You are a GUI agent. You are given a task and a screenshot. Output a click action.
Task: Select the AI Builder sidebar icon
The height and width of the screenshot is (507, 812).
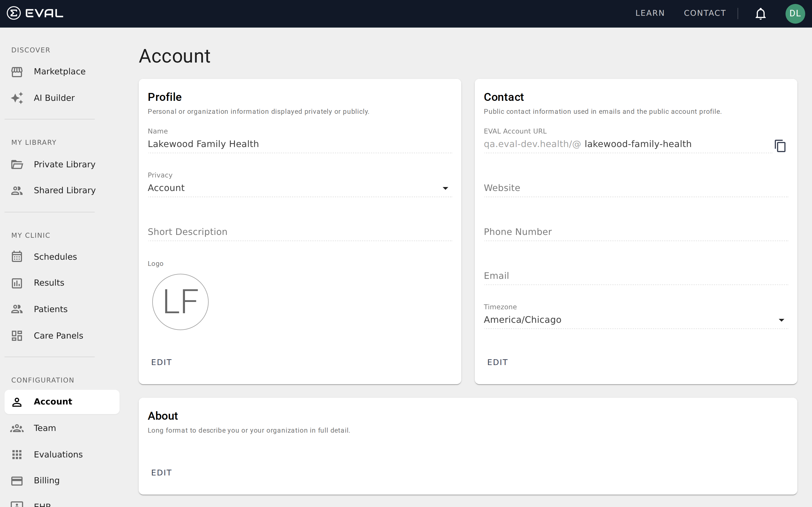click(17, 97)
